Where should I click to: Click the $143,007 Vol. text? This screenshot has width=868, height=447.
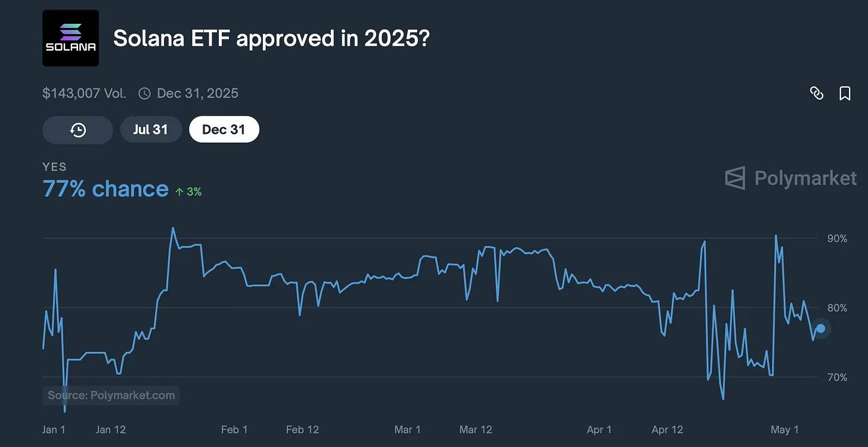(x=84, y=93)
